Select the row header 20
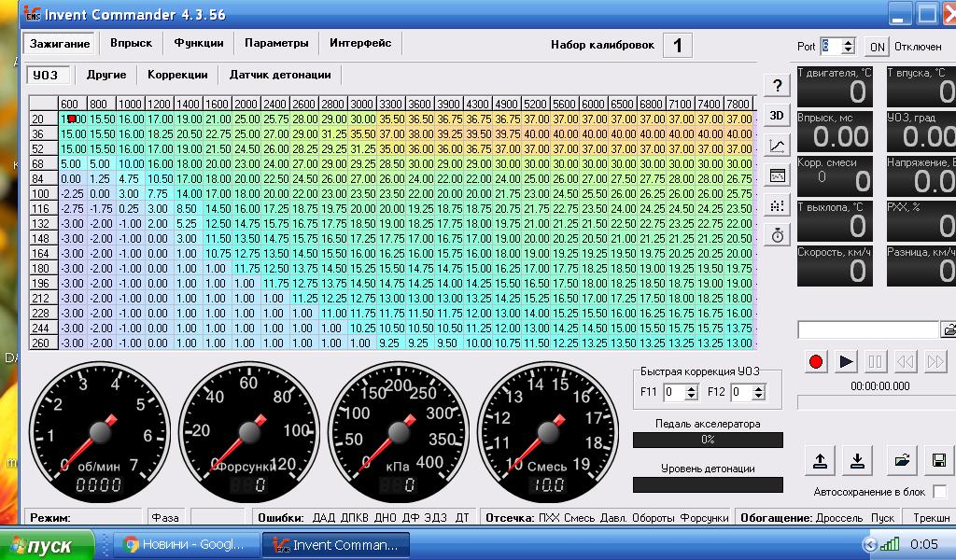This screenshot has width=956, height=560. pos(43,119)
